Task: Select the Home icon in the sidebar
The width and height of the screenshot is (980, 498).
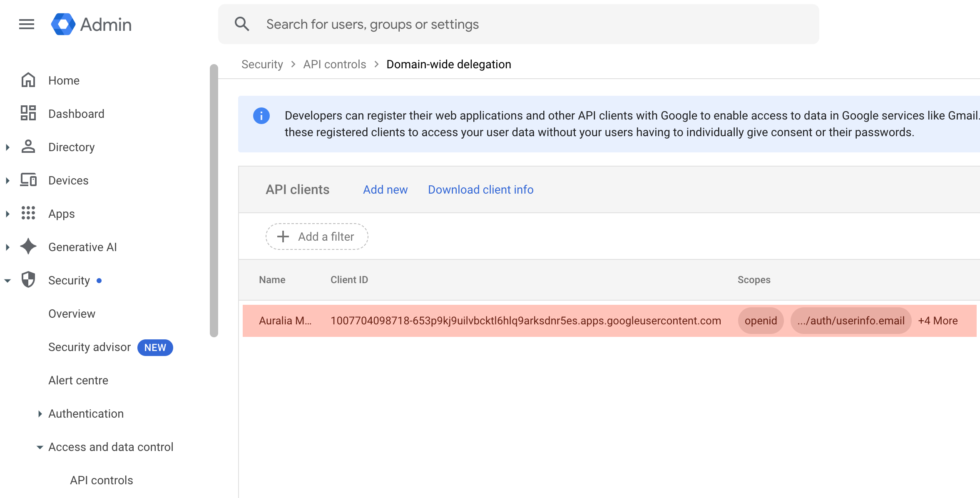Action: click(28, 80)
